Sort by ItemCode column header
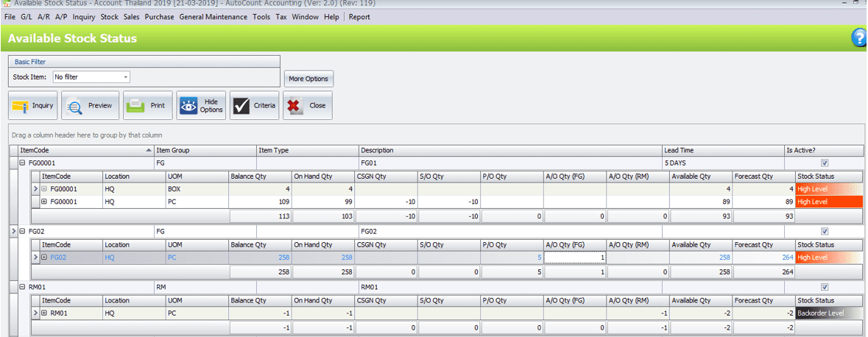868x337 pixels. pos(81,150)
